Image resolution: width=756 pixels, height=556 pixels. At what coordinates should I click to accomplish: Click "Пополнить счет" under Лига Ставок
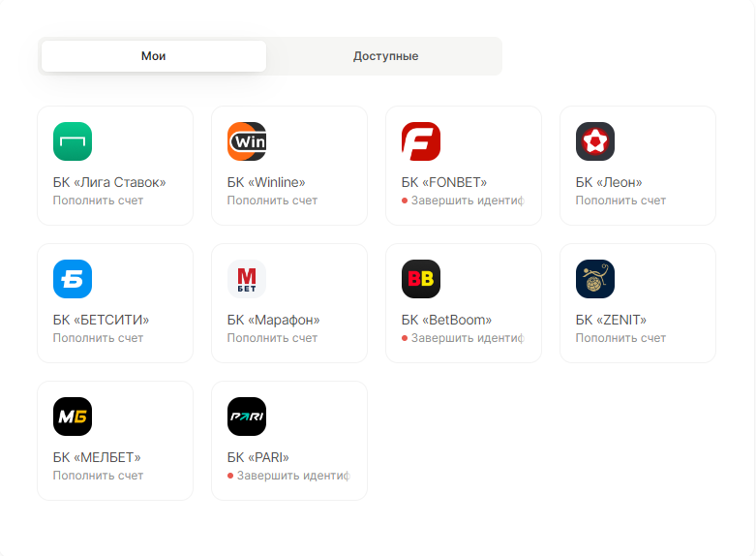98,201
